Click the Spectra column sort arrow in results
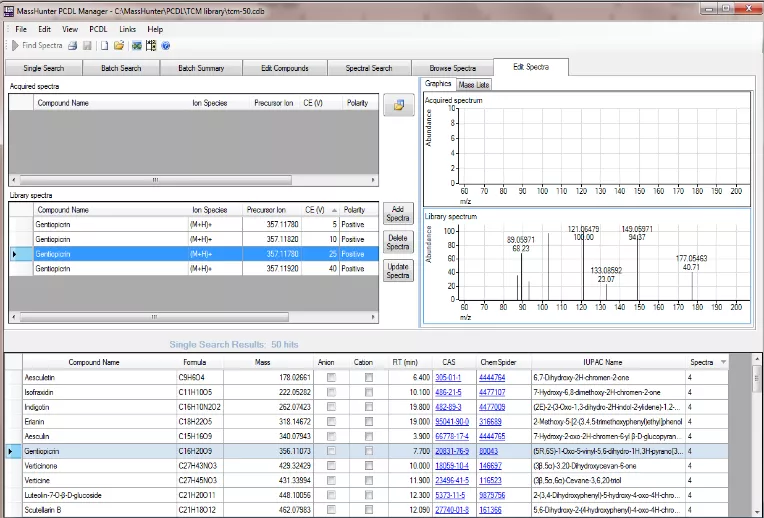The width and height of the screenshot is (764, 518). [723, 362]
